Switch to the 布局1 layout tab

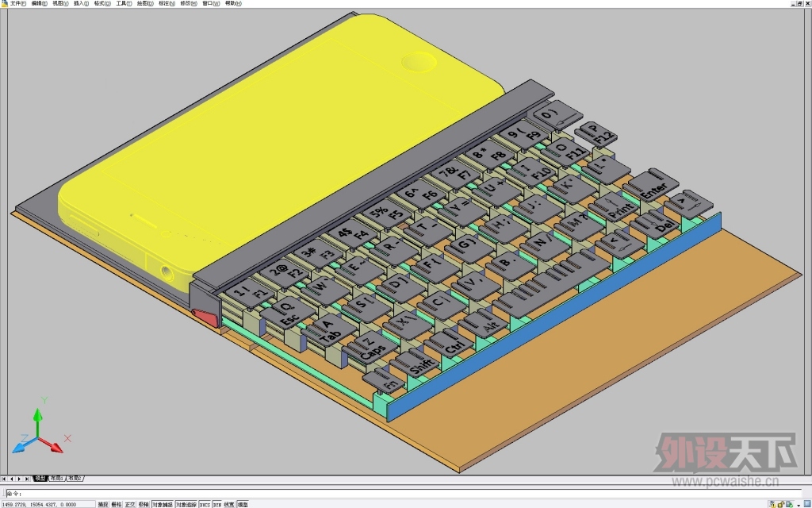(56, 479)
